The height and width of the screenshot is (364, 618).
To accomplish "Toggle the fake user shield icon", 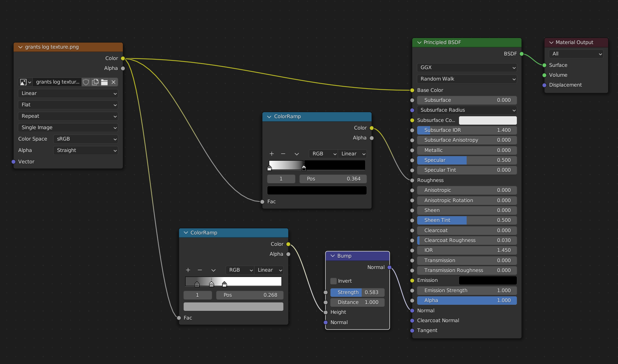I will coord(86,82).
